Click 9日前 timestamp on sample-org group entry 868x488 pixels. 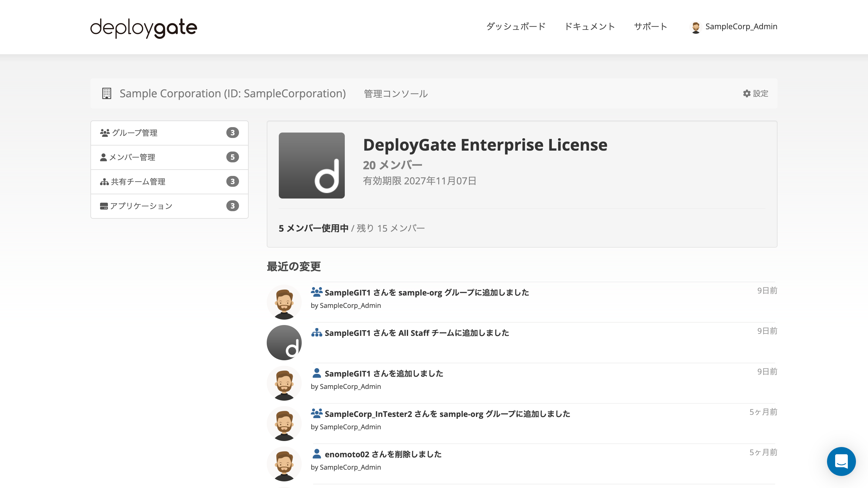pyautogui.click(x=767, y=290)
